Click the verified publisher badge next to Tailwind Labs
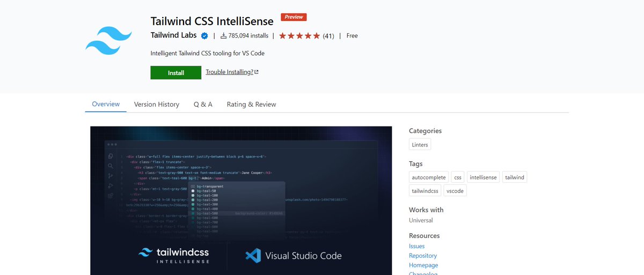Image resolution: width=644 pixels, height=275 pixels. point(204,36)
